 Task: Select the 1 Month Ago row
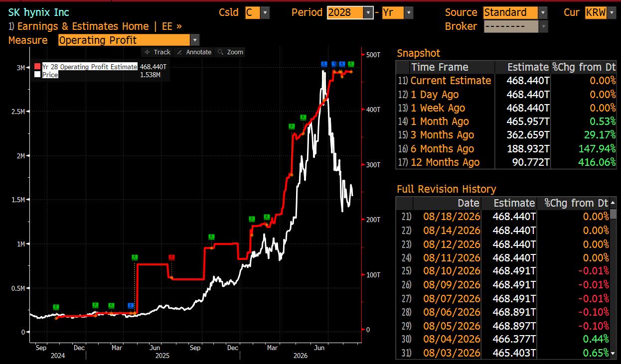point(506,121)
